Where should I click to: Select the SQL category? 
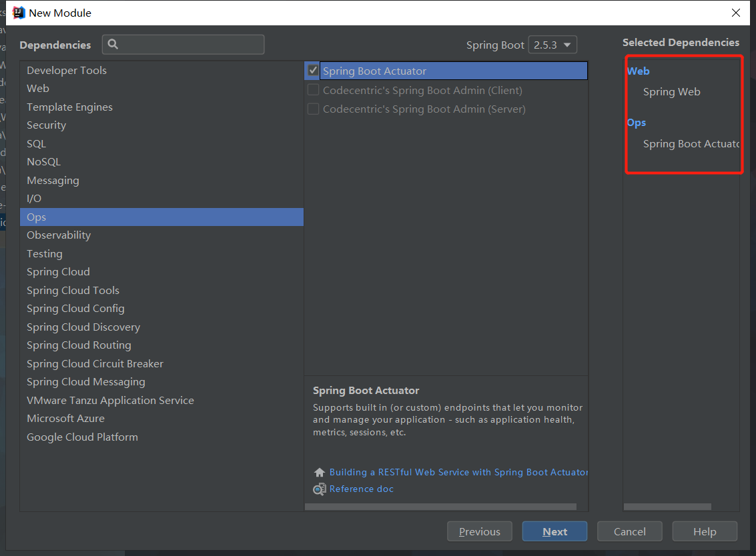point(161,143)
